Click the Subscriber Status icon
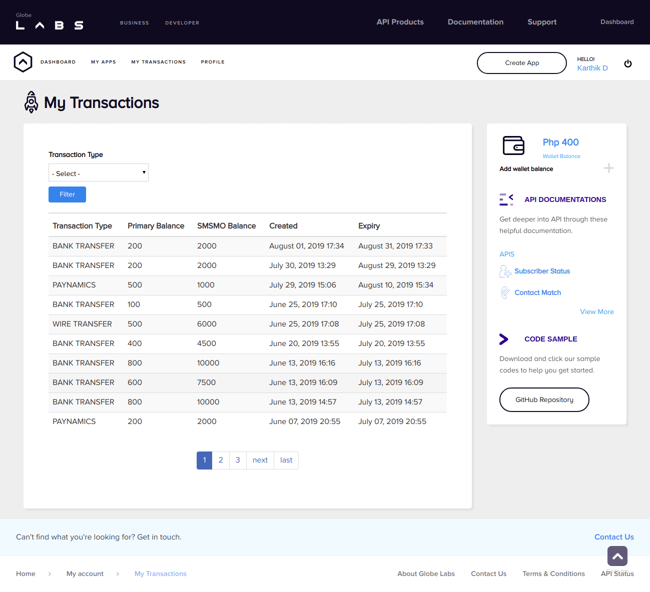The image size is (650, 592). (x=504, y=272)
